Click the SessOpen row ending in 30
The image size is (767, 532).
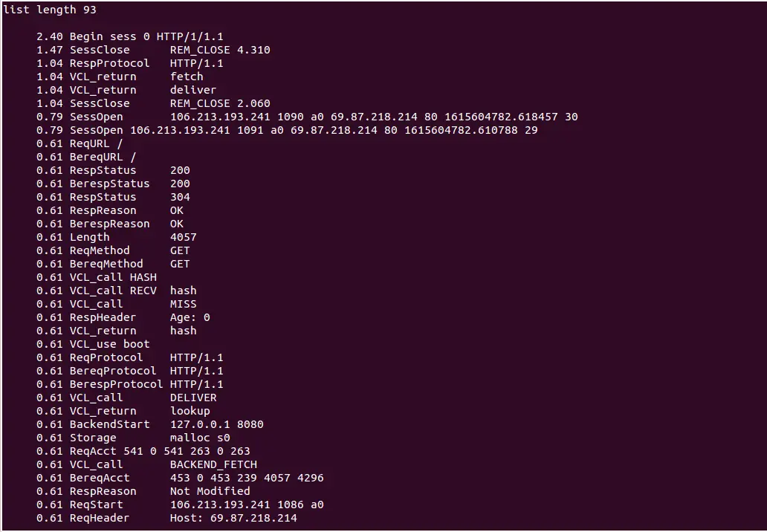[307, 117]
